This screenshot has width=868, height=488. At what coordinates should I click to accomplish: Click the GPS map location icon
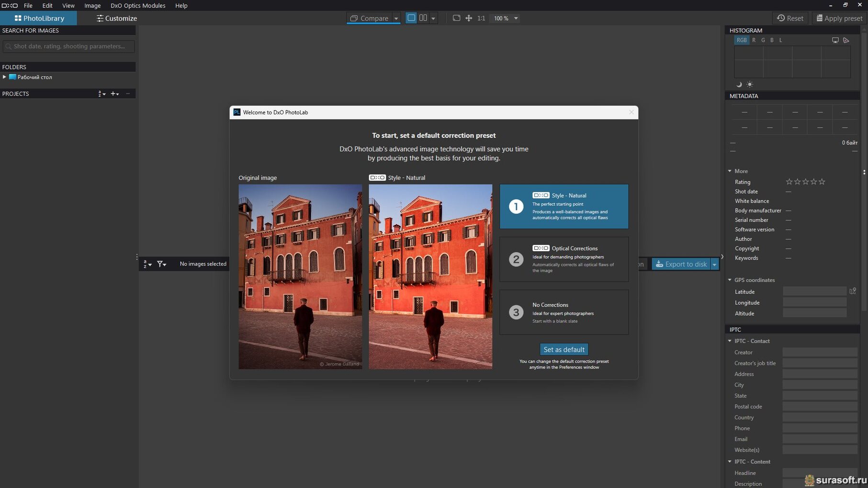(853, 291)
